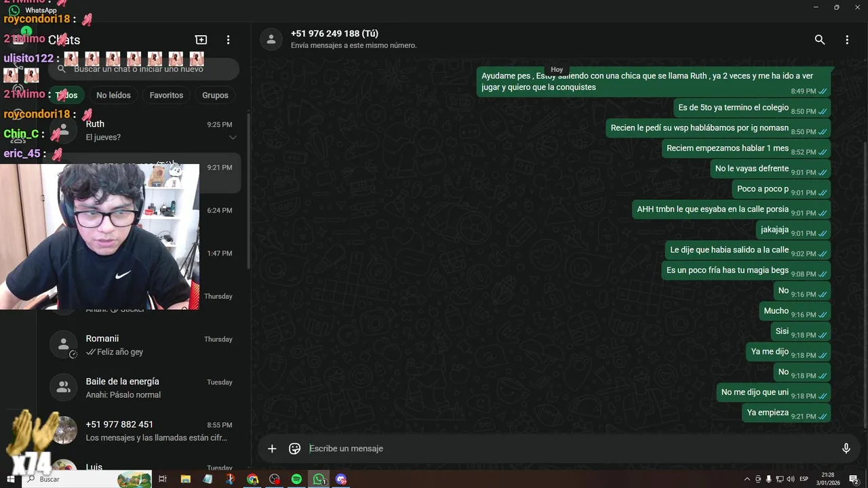Click the contact name +51 976 249 188 (Tú)
868x488 pixels.
(334, 33)
